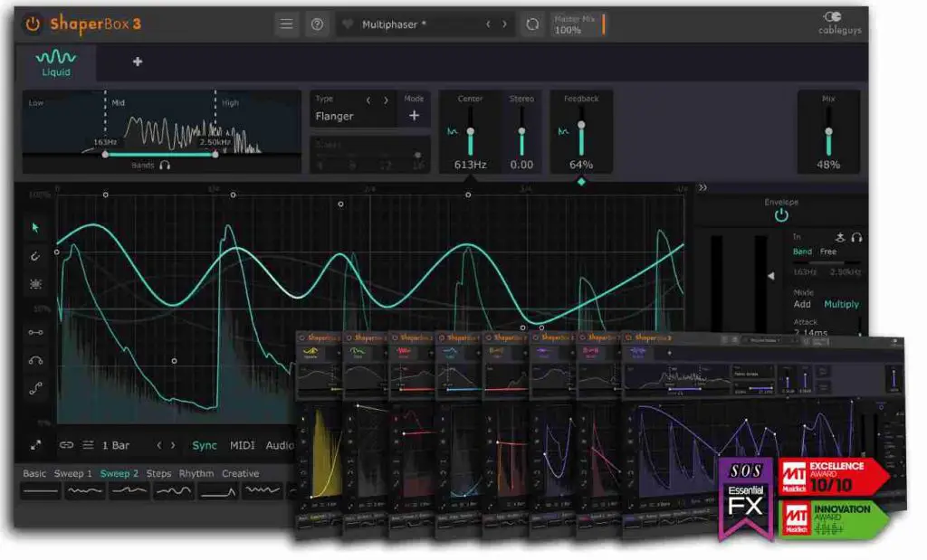Click the Mode plus icon
This screenshot has height=560, width=927.
[x=415, y=116]
